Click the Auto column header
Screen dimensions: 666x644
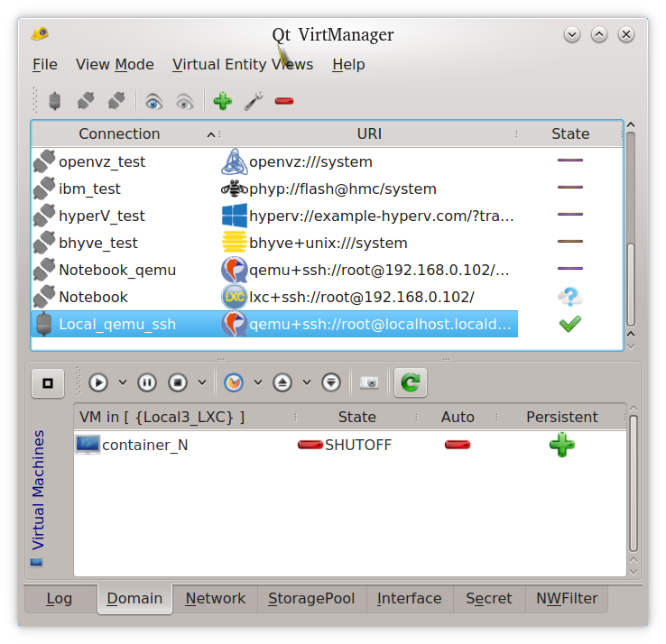click(x=458, y=418)
